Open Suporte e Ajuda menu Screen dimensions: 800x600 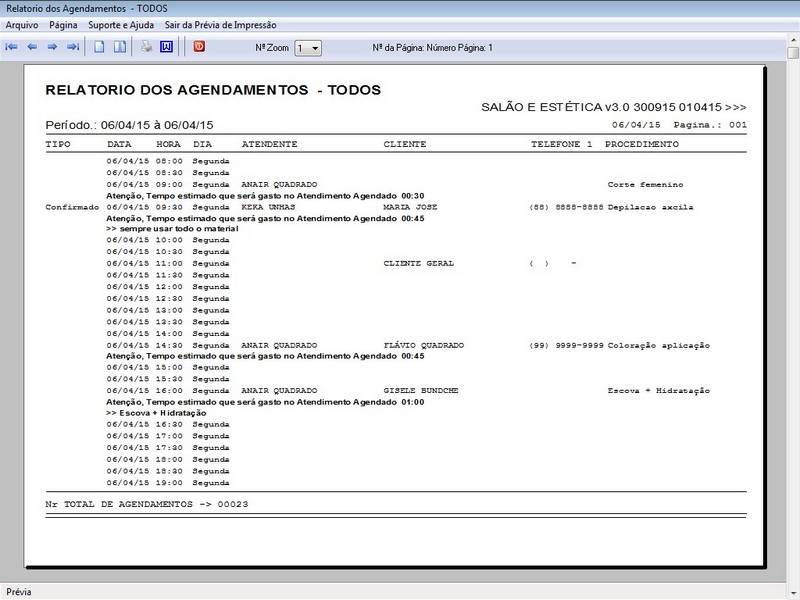(x=121, y=24)
